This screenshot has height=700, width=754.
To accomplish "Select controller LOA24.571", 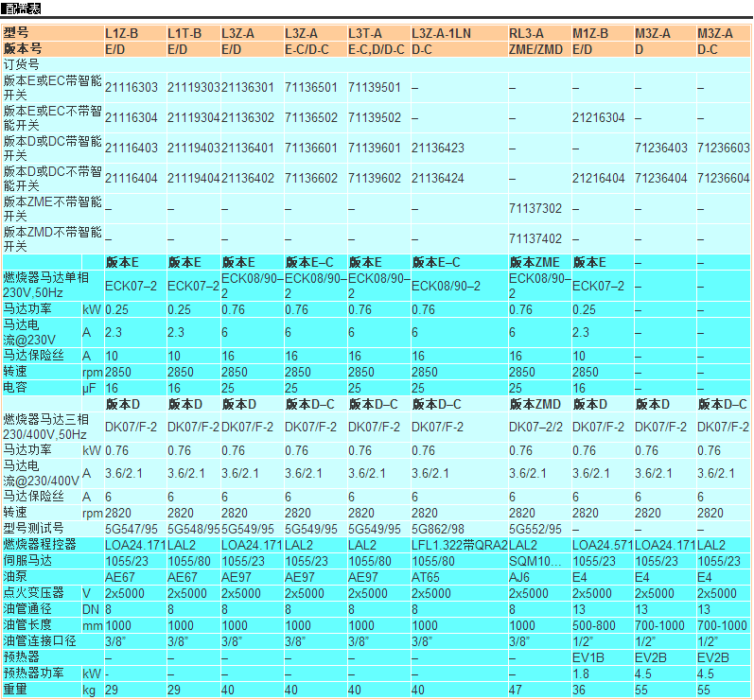I will [x=603, y=545].
